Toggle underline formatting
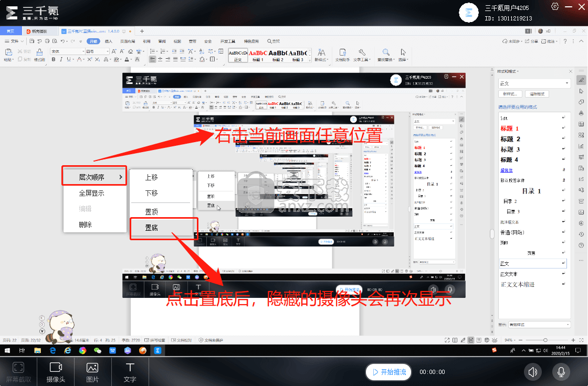Viewport: 588px width, 386px height. [x=69, y=59]
